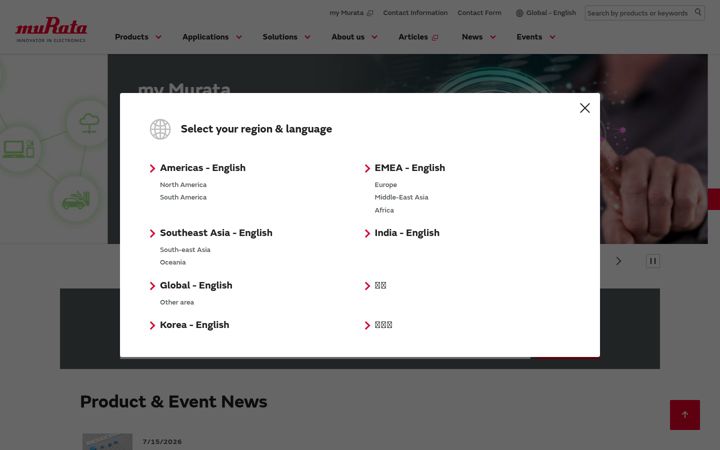
Task: Click the globe icon in dialog header
Action: pyautogui.click(x=160, y=129)
